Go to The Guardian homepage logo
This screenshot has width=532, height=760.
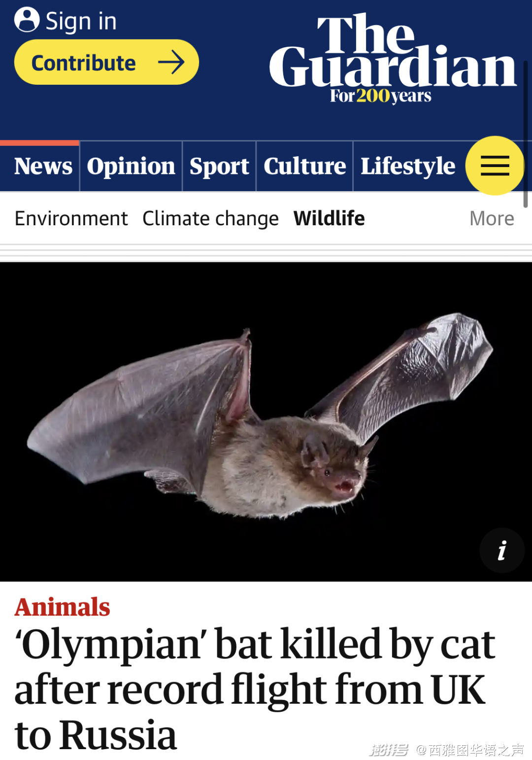(x=393, y=59)
